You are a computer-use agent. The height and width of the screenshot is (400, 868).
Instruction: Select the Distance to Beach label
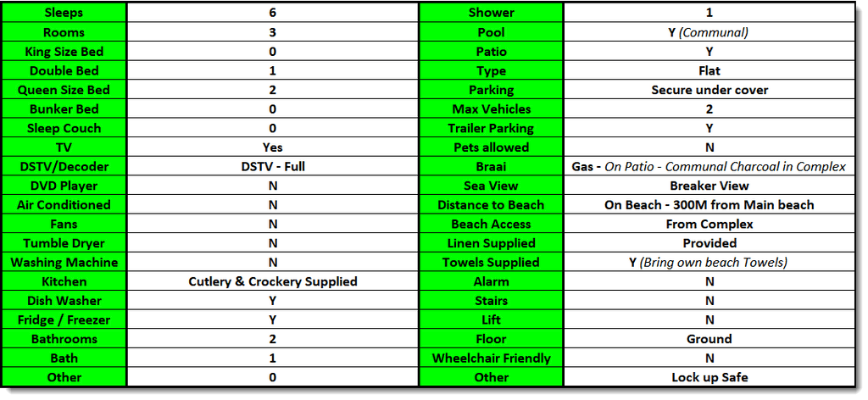[491, 205]
